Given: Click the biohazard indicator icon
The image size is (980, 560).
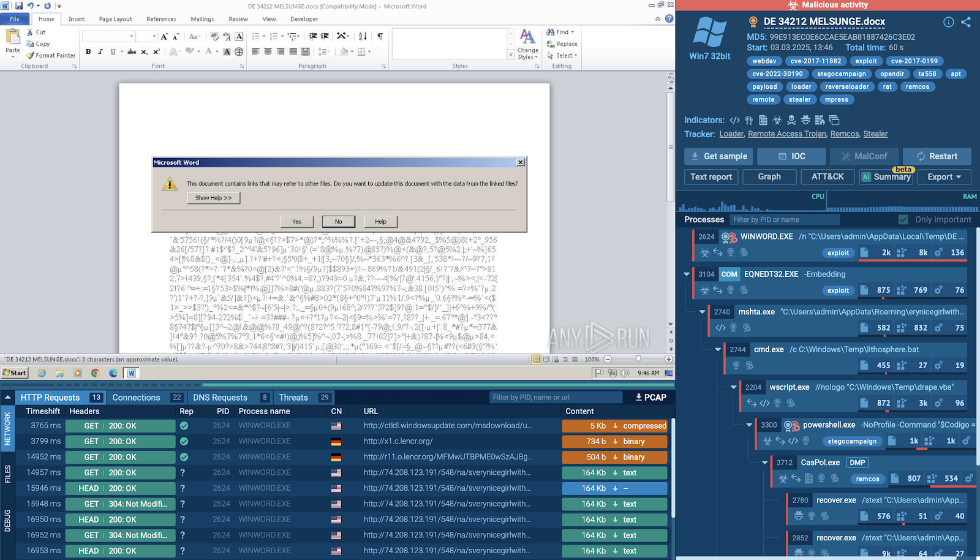Looking at the screenshot, I should pyautogui.click(x=777, y=120).
